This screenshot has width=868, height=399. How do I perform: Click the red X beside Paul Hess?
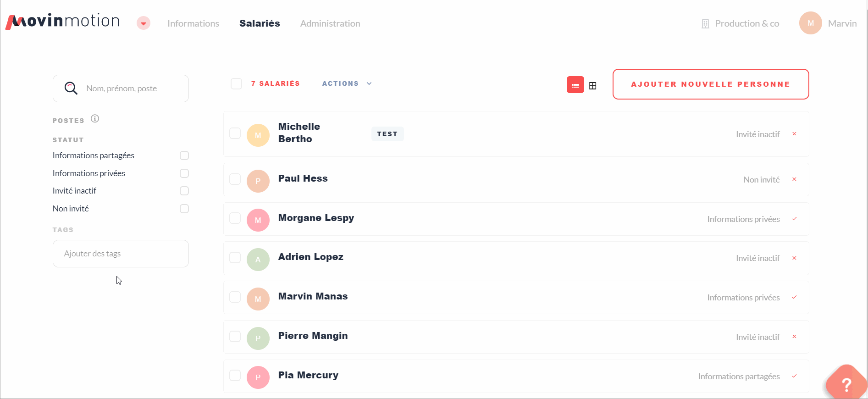[x=794, y=179]
